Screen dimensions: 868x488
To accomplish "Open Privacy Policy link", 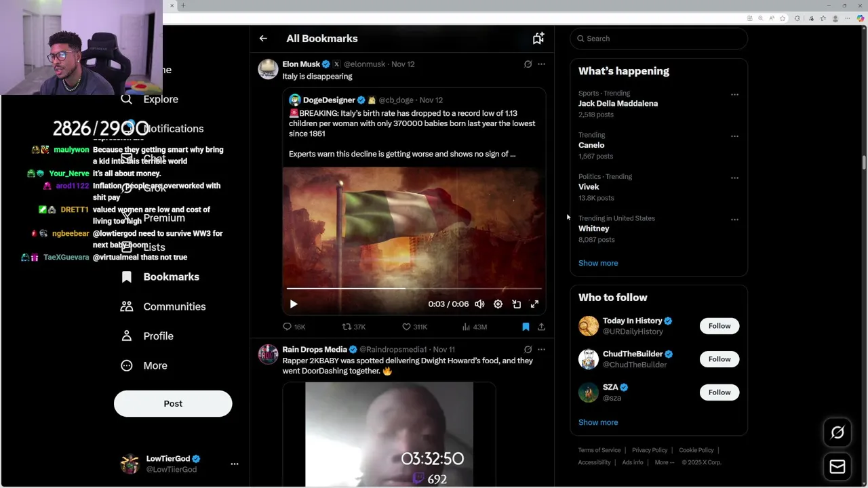I will [x=650, y=450].
